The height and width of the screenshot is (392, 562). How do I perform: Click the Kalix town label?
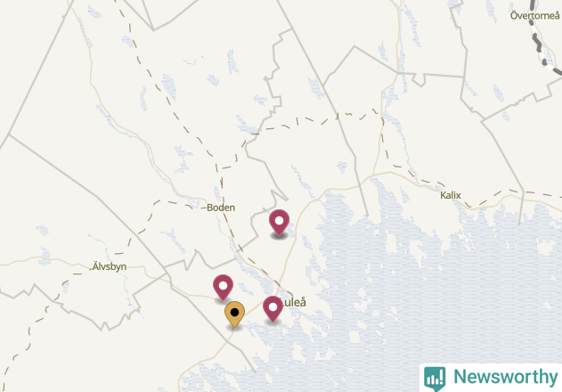click(451, 195)
